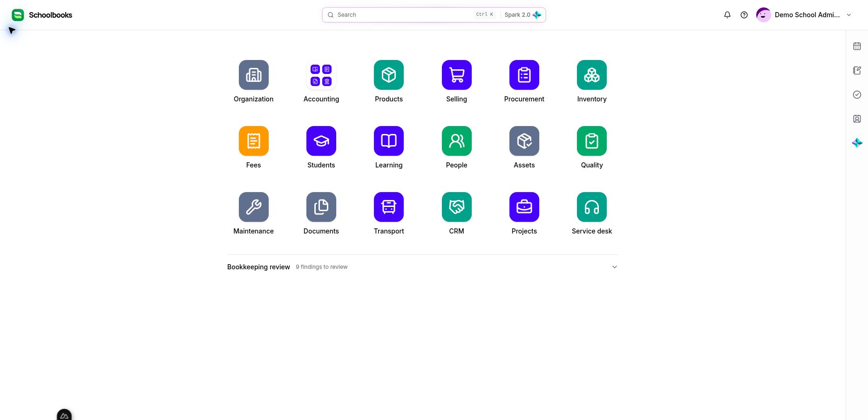Open the Fees module
This screenshot has width=868, height=420.
pos(253,141)
